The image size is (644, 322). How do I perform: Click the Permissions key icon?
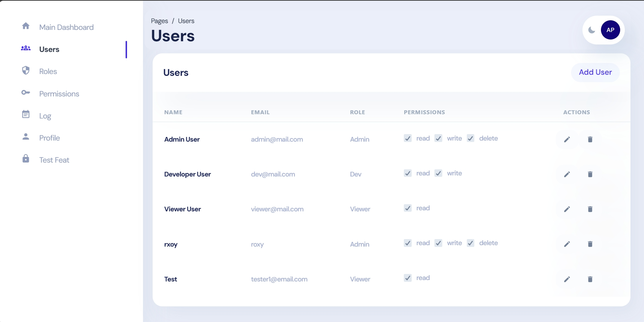pos(26,93)
